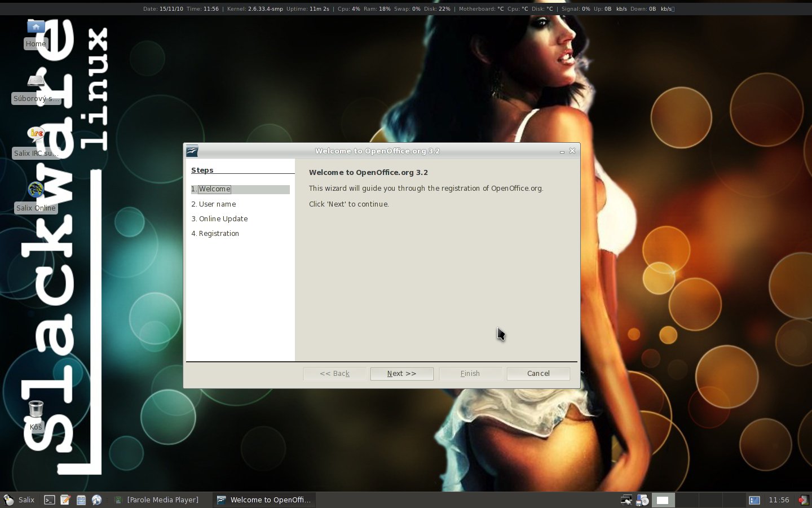Select step 3. Online Update
This screenshot has width=812, height=508.
pyautogui.click(x=219, y=218)
